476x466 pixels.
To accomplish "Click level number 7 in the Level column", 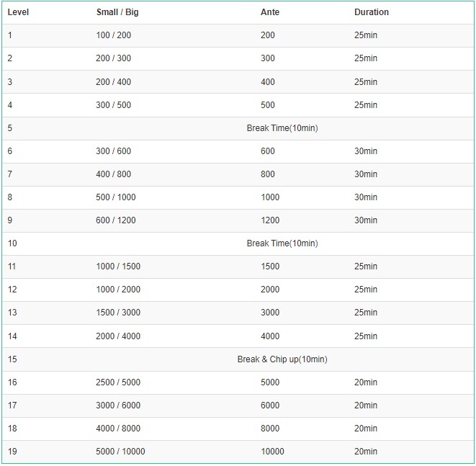I will pos(10,174).
